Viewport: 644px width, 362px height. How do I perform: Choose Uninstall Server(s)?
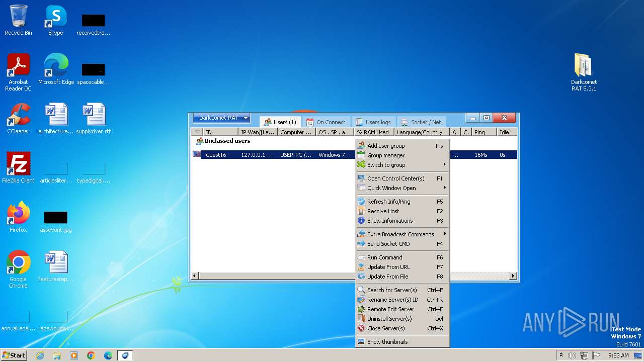point(402,319)
